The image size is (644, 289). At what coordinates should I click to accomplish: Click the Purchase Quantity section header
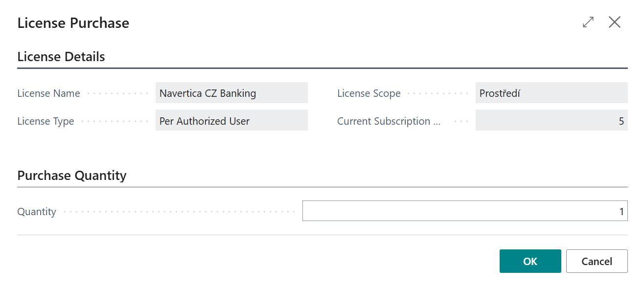72,175
